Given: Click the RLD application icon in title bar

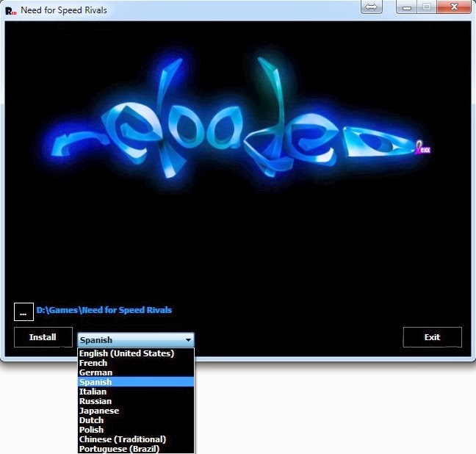Looking at the screenshot, I should 11,11.
